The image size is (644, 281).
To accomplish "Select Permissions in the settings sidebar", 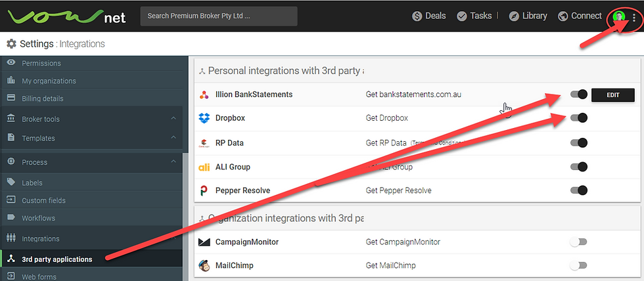I will (x=91, y=63).
